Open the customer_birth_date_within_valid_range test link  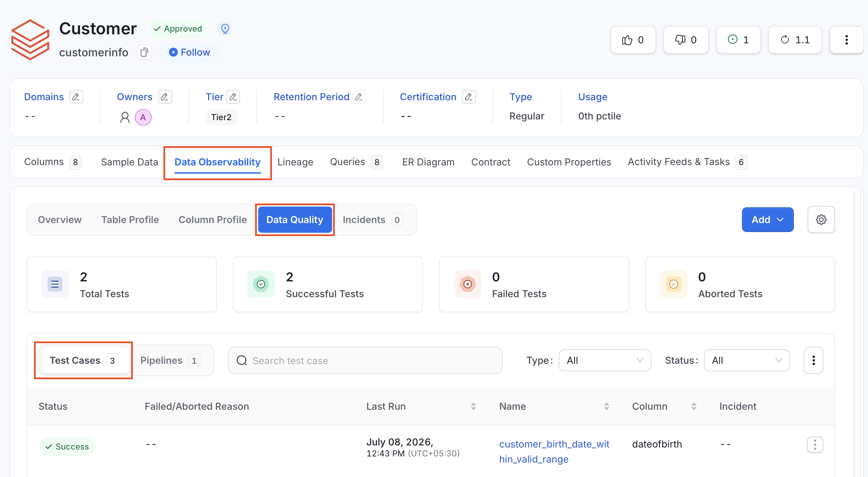point(554,452)
